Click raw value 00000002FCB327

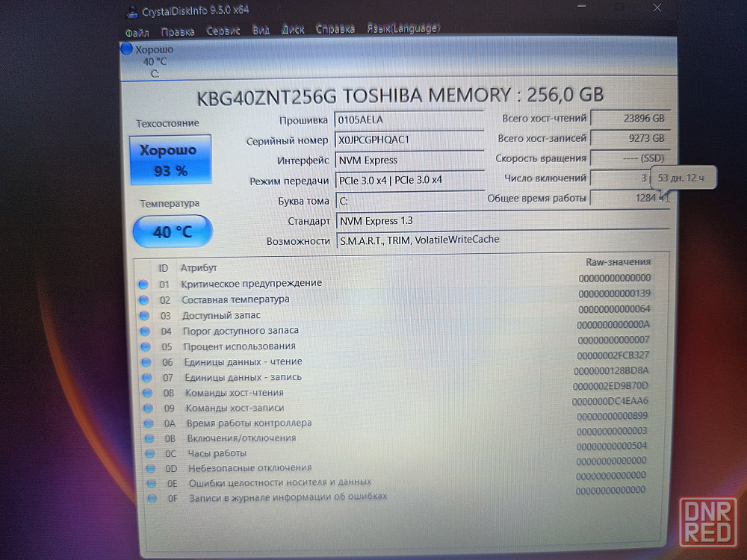(x=613, y=355)
